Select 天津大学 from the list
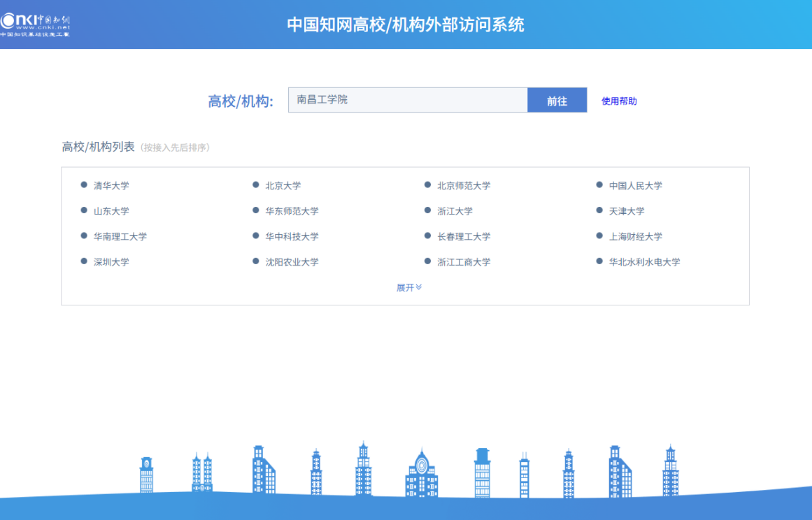 coord(627,211)
